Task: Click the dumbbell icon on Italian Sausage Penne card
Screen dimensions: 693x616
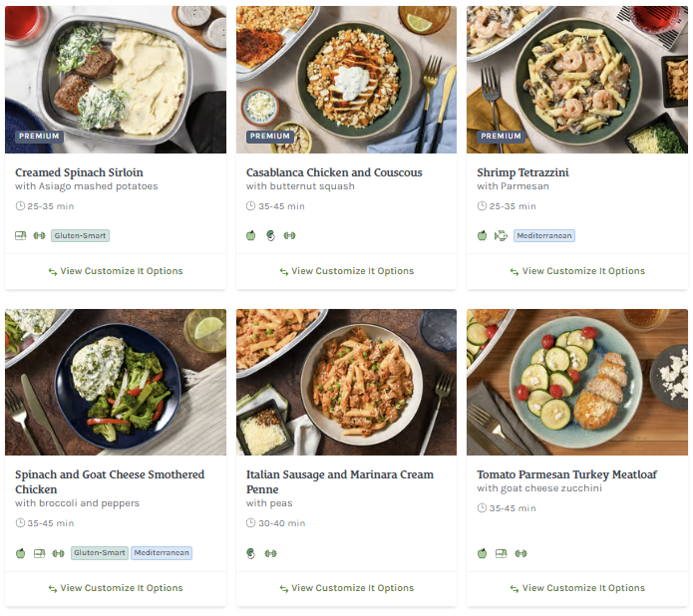Action: tap(270, 553)
